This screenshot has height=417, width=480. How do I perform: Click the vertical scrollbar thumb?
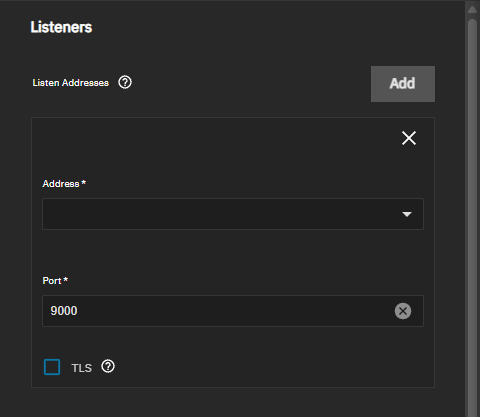[472, 217]
